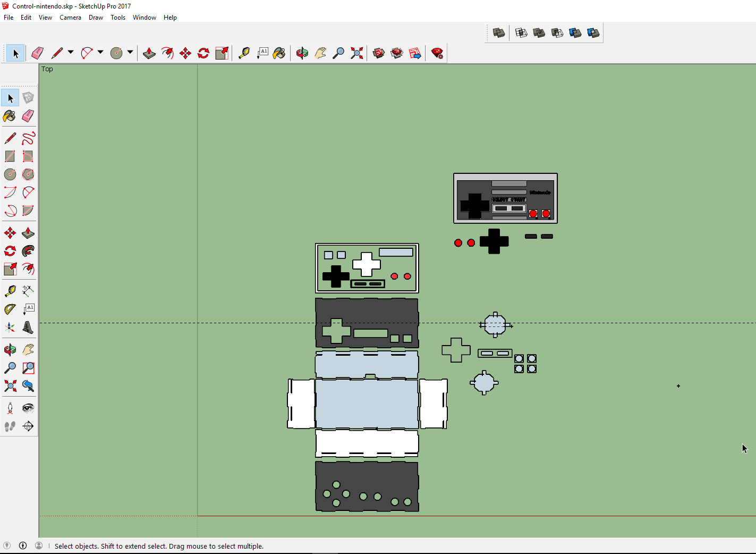Open the Tools menu
Viewport: 756px width, 554px height.
[x=118, y=18]
